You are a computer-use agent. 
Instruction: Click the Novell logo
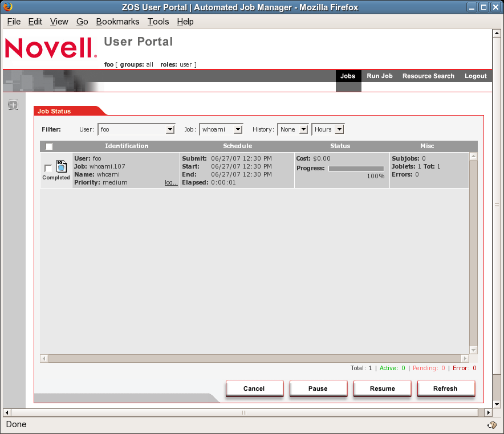point(51,48)
